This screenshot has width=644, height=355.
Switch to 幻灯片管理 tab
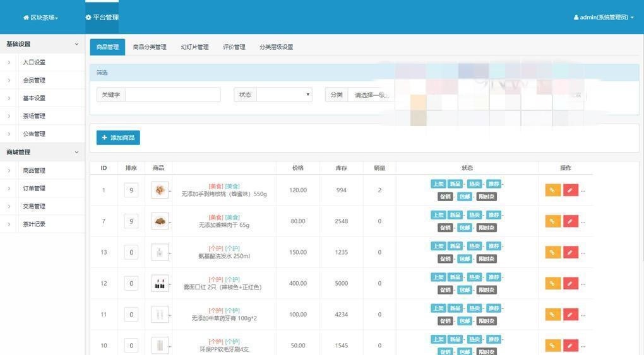[x=194, y=47]
